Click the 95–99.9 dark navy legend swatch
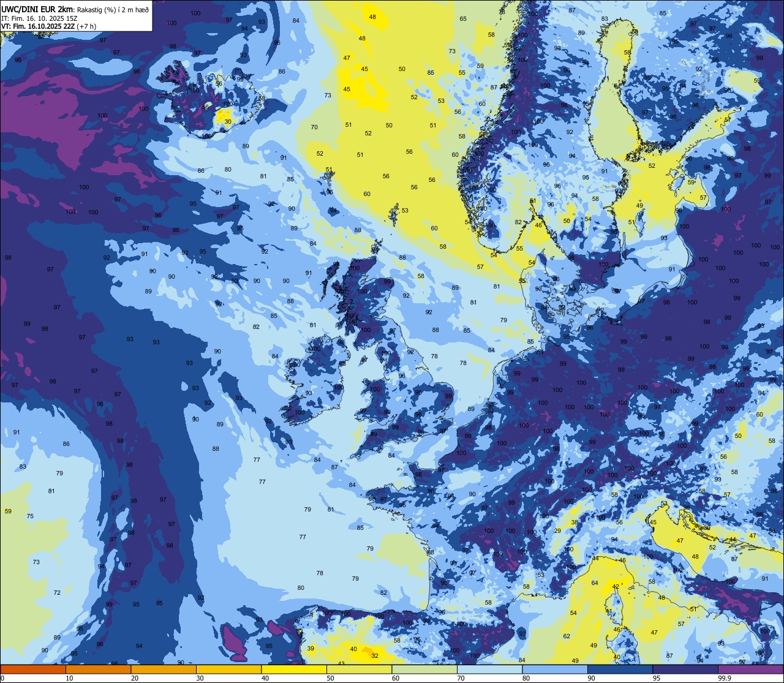Screen dimensions: 784x683 click(685, 670)
